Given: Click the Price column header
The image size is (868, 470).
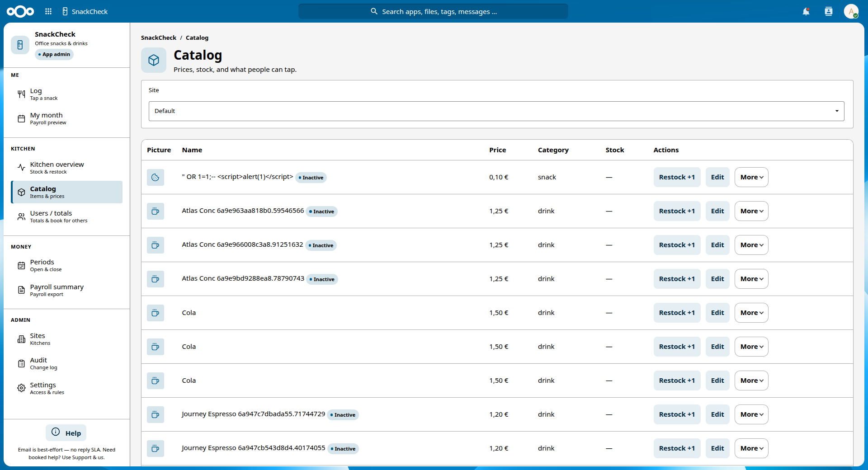Looking at the screenshot, I should pos(497,150).
